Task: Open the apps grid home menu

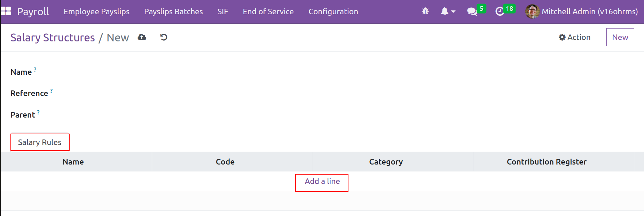Action: point(6,11)
